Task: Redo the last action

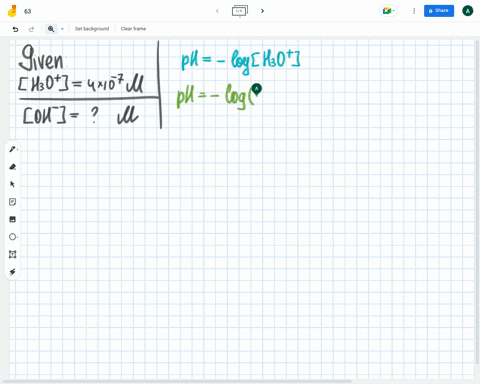Action: [31, 29]
